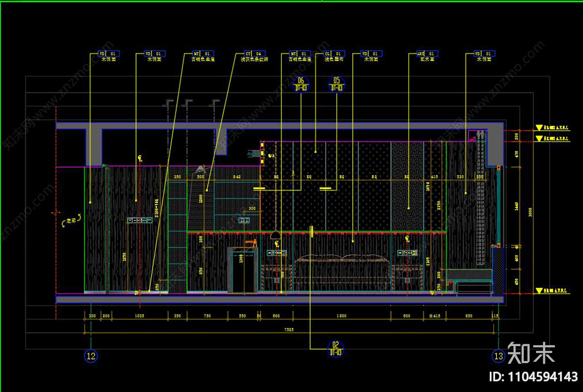Click the 走廊 corridor section marker

tap(71, 221)
